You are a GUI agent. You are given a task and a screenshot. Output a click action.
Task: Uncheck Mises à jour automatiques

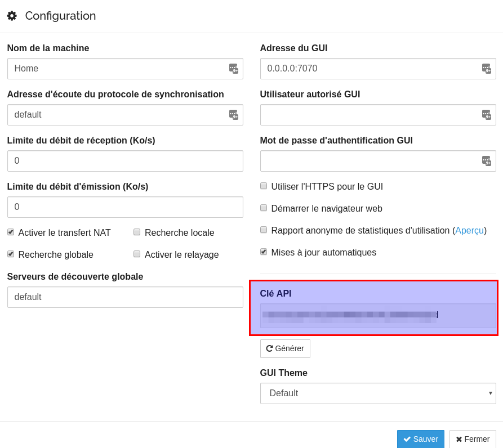(264, 252)
